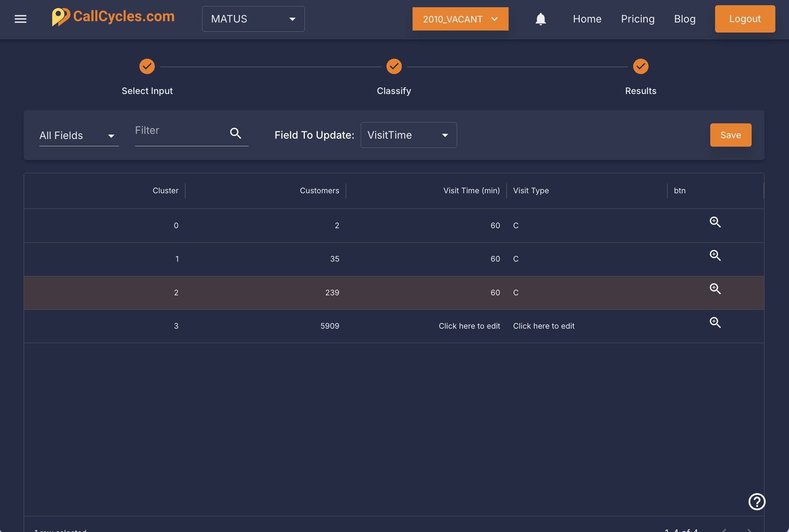The width and height of the screenshot is (789, 532).
Task: Select the customers cell 35
Action: pyautogui.click(x=335, y=259)
